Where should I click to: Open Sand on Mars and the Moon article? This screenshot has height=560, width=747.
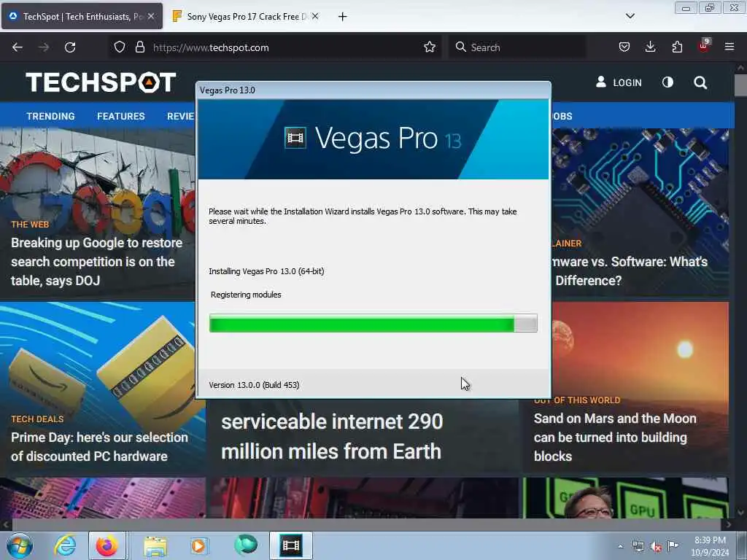point(615,437)
